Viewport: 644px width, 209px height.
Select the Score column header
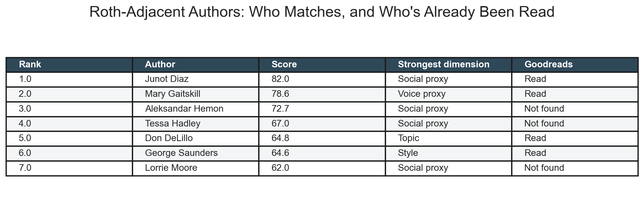(284, 64)
